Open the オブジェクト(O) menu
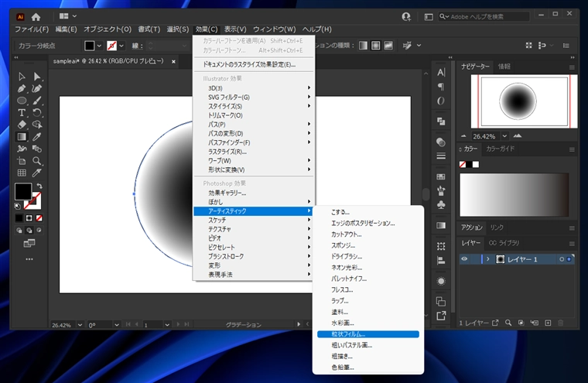588x383 pixels. [108, 29]
